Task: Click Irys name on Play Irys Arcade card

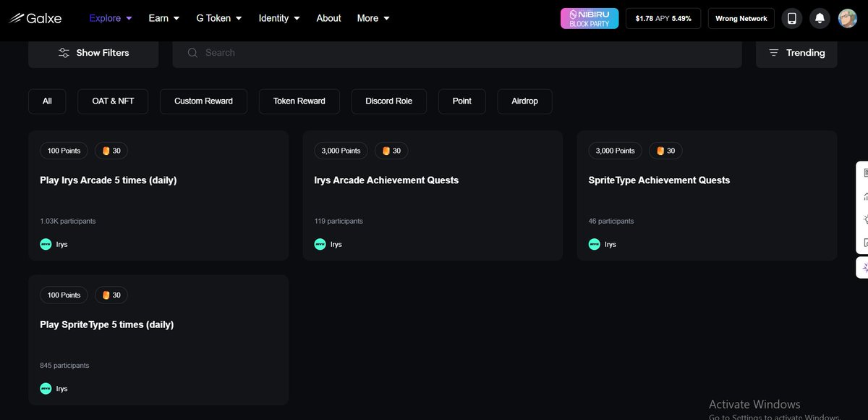Action: click(61, 245)
